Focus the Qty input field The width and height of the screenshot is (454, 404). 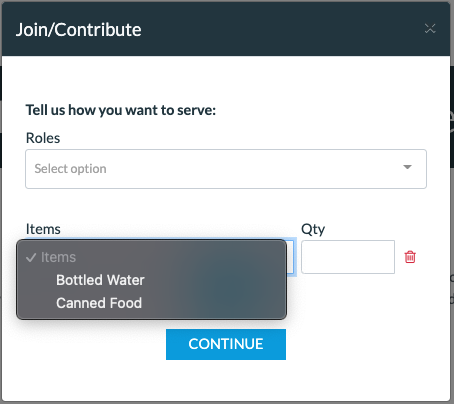tap(348, 257)
